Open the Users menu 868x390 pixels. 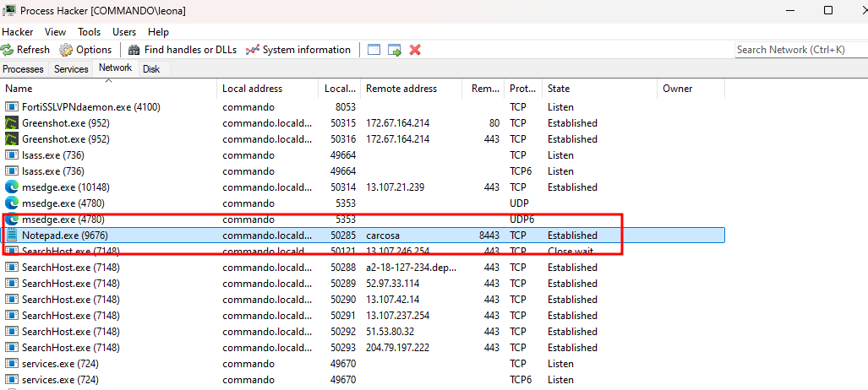coord(124,31)
